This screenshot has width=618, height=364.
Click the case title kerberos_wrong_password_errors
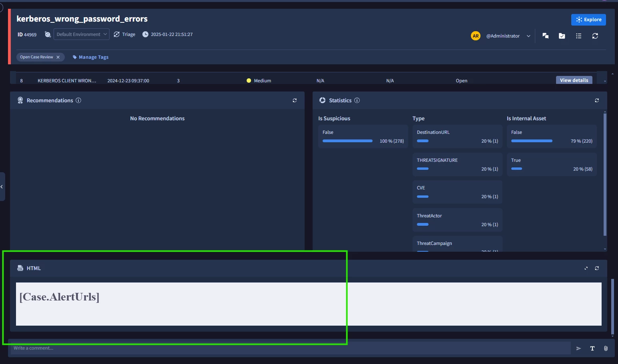point(82,19)
